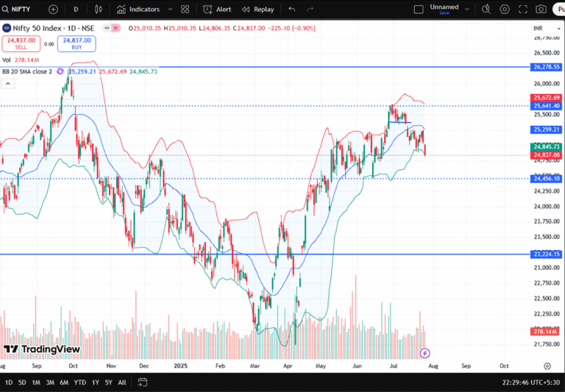Open the quick search icon

point(486,10)
